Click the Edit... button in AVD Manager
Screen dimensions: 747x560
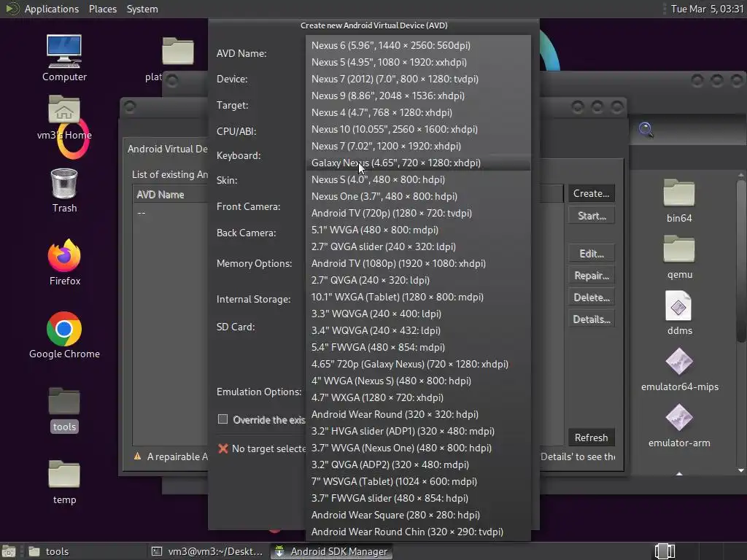(x=591, y=253)
